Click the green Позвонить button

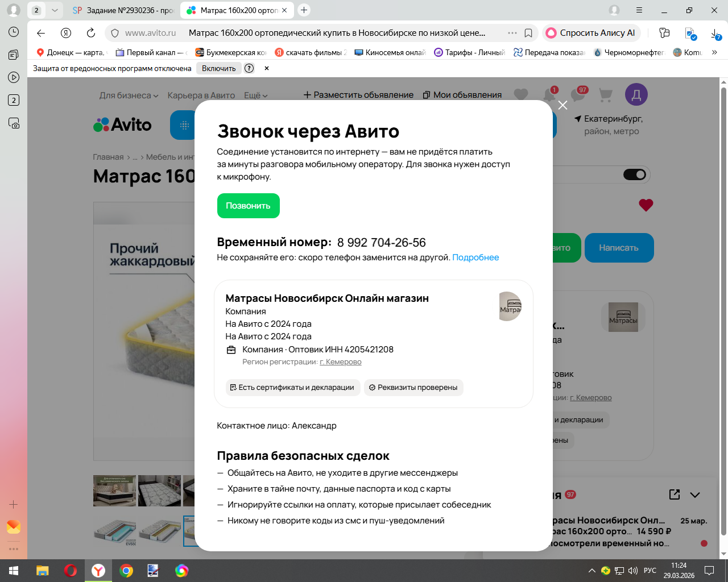point(249,206)
